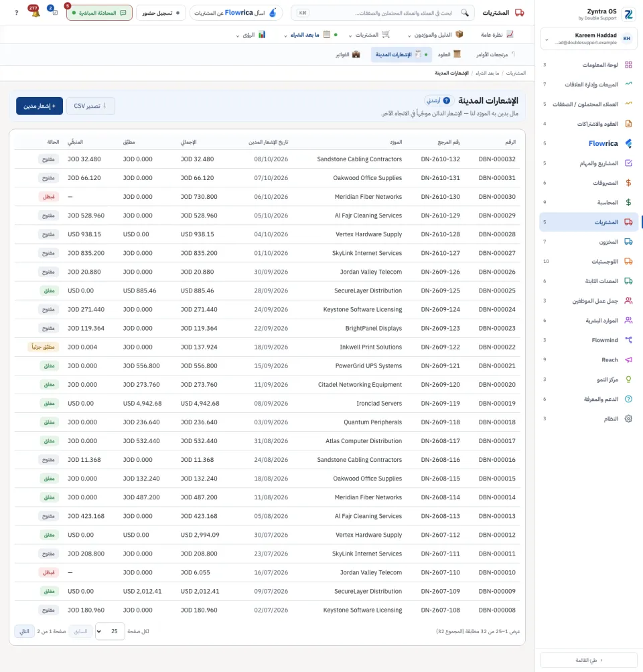Open the النظام settings gear in sidebar
643x672 pixels.
click(588, 419)
